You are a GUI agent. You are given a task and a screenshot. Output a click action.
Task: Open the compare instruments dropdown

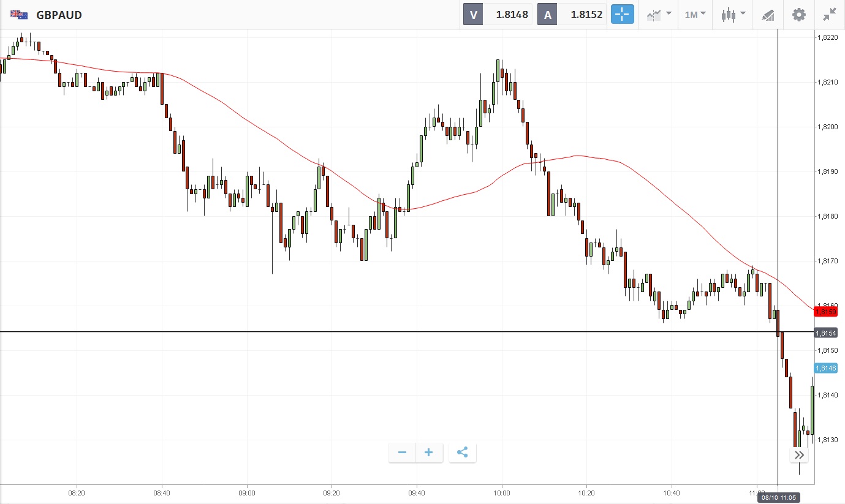(x=659, y=14)
